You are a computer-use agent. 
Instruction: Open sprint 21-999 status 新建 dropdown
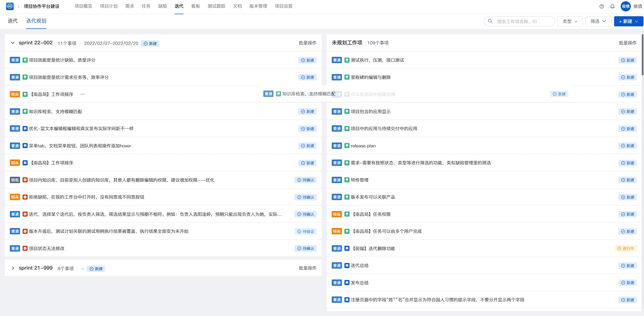(96, 269)
